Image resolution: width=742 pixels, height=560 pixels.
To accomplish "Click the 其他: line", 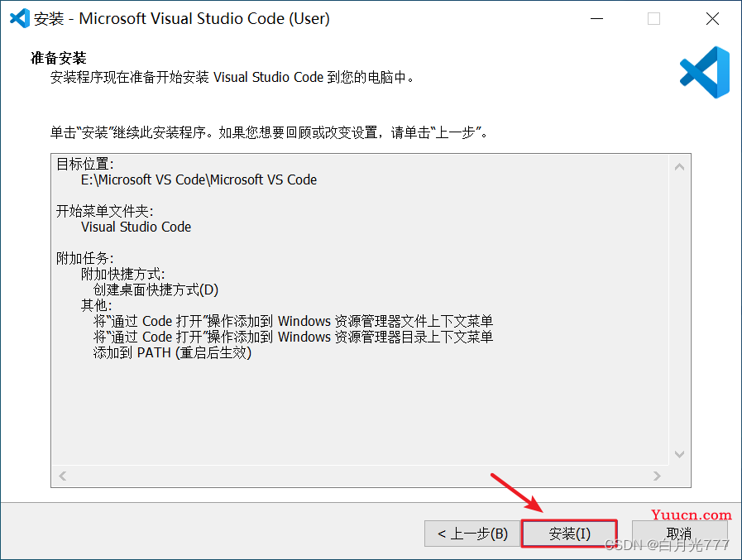I will pyautogui.click(x=97, y=305).
